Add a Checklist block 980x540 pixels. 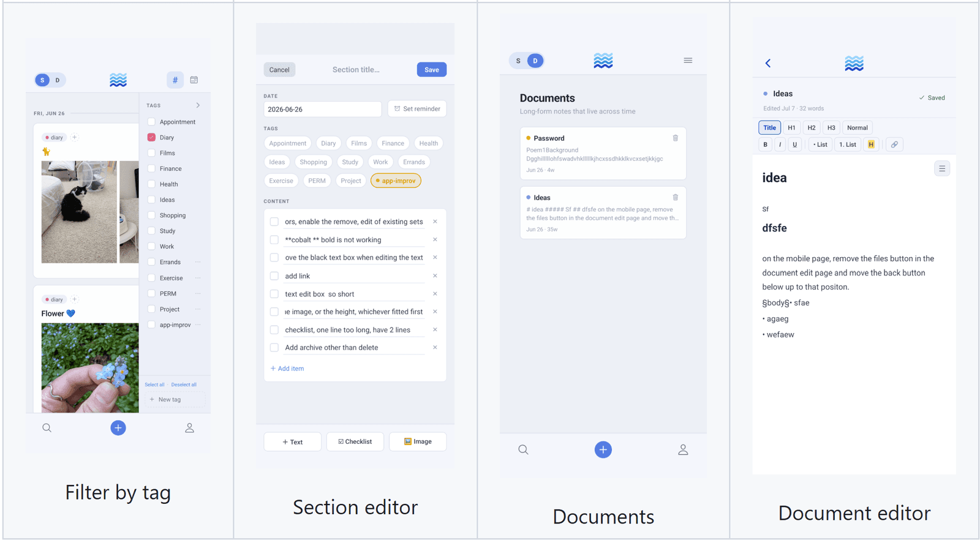pos(355,441)
